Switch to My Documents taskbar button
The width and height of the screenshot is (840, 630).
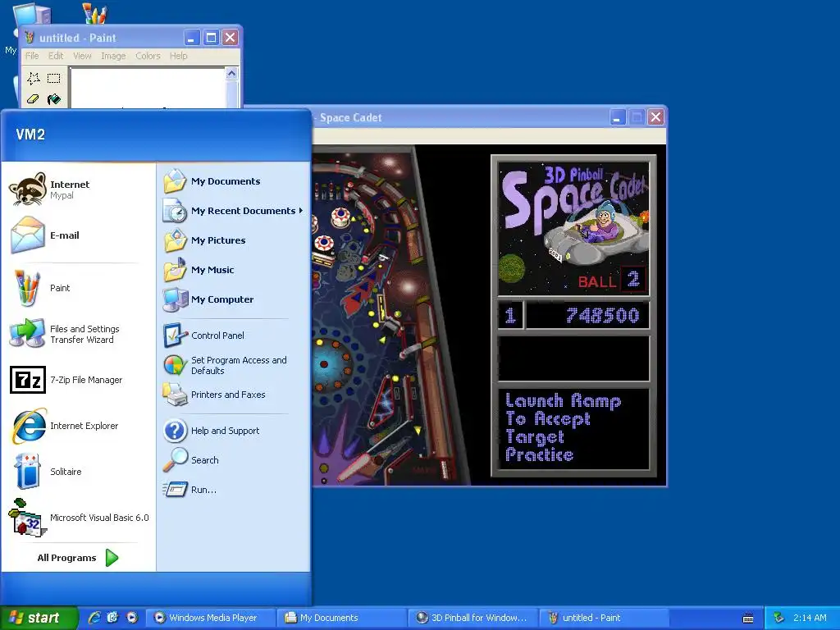(x=342, y=618)
